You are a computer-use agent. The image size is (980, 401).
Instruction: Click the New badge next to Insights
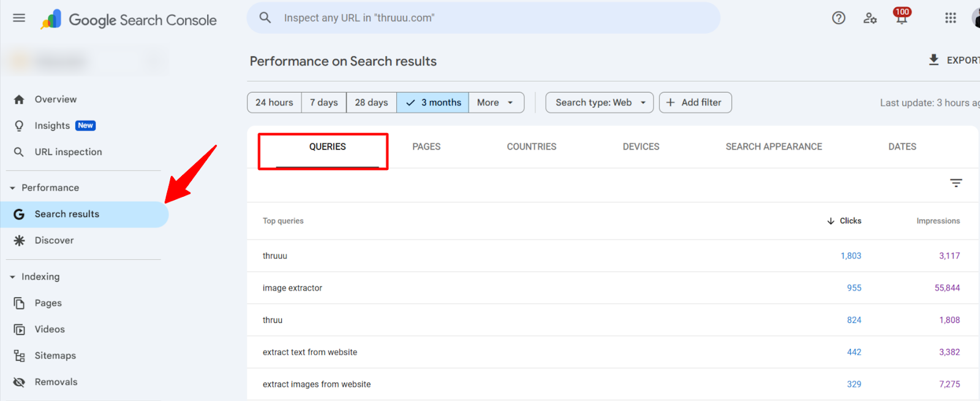point(85,126)
